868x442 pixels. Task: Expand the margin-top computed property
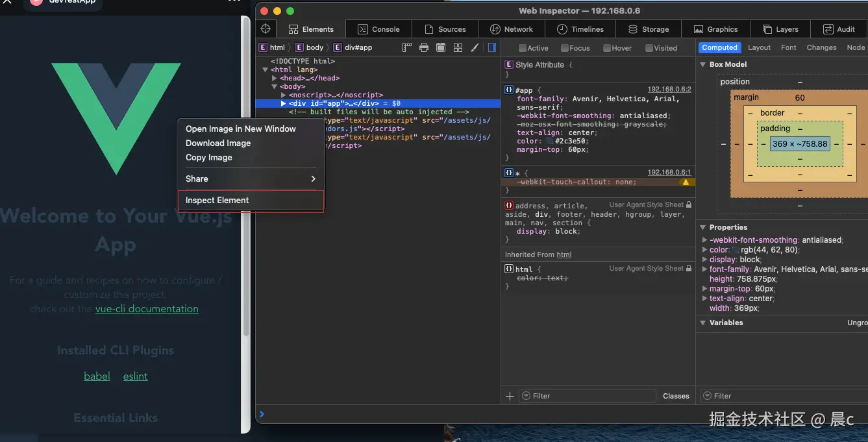pos(705,289)
